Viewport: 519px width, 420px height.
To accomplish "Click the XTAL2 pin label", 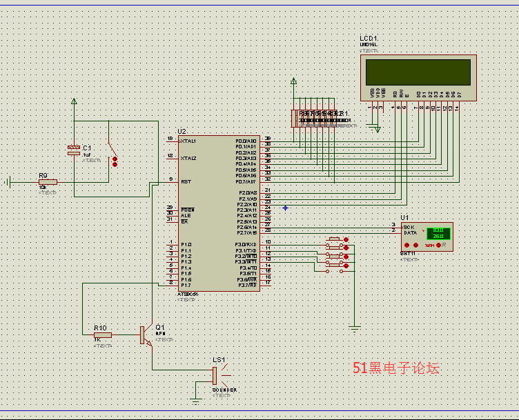I will tap(188, 159).
